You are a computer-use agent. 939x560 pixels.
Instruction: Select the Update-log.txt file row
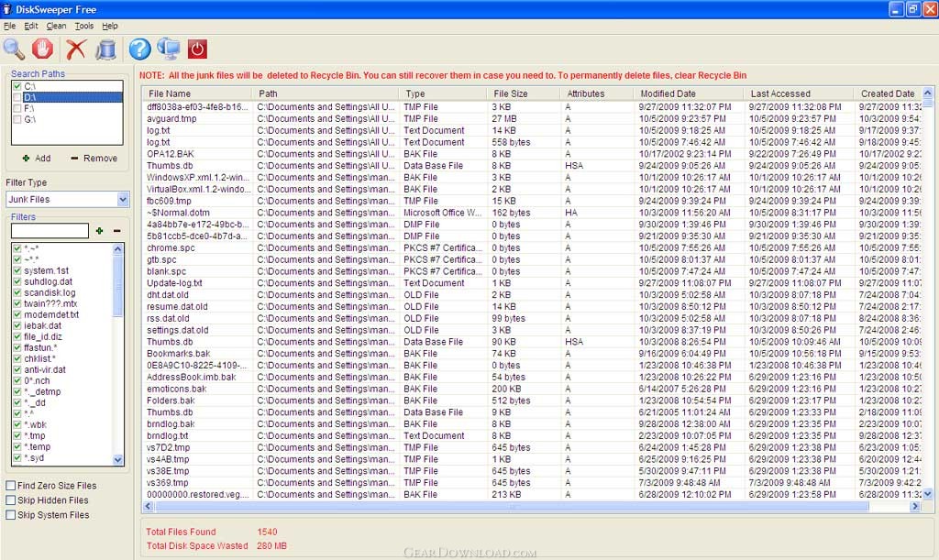click(x=533, y=283)
